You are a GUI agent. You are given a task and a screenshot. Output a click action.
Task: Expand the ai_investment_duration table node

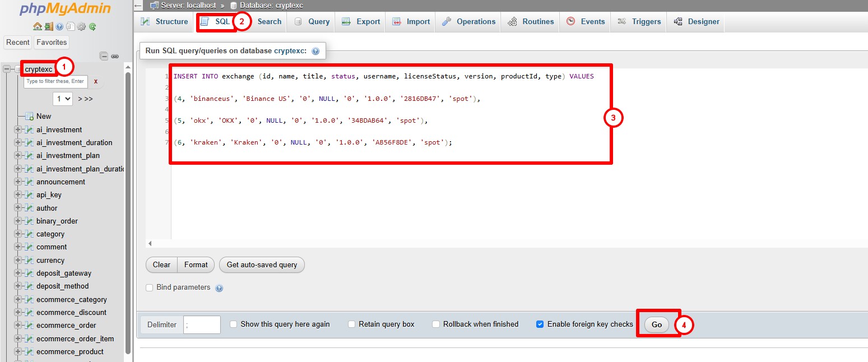pyautogui.click(x=18, y=142)
